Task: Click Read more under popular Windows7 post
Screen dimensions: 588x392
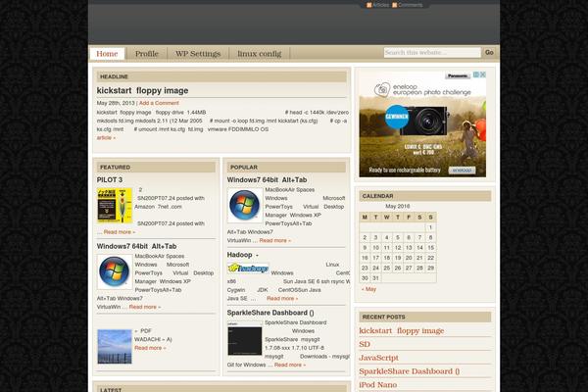Action: tap(274, 240)
